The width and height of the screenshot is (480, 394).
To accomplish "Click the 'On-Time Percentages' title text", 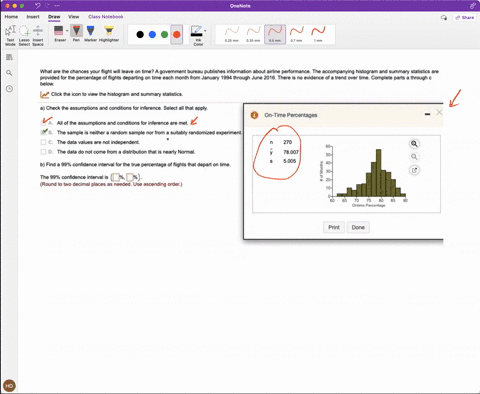I will click(x=291, y=115).
